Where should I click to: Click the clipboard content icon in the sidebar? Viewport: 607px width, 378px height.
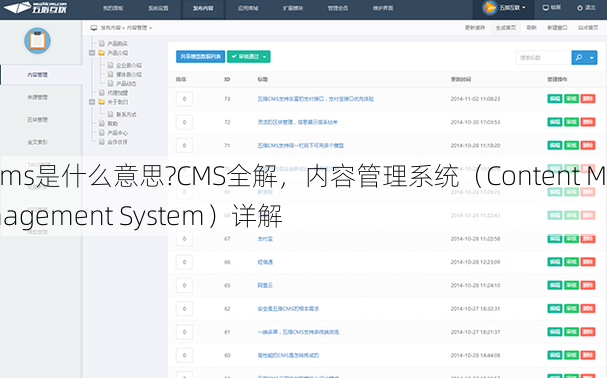[38, 41]
